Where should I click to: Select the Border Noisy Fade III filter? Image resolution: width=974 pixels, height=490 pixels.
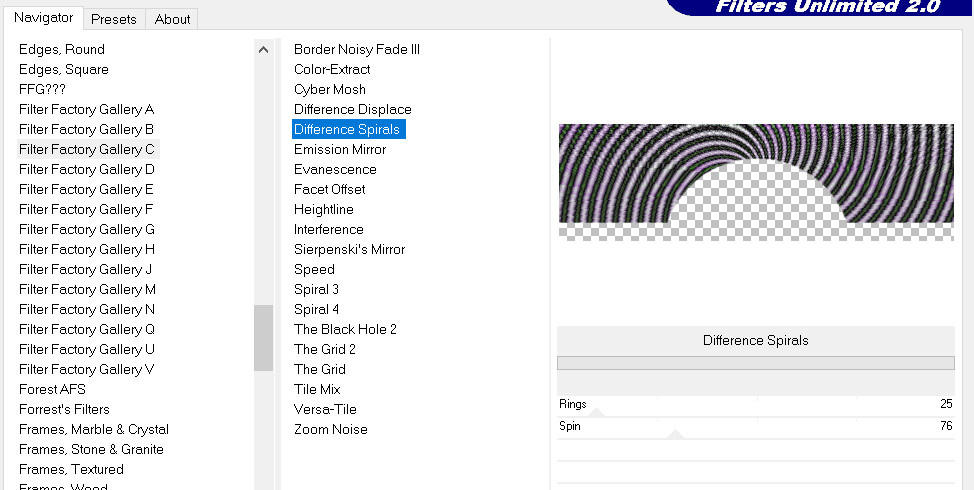[x=356, y=49]
